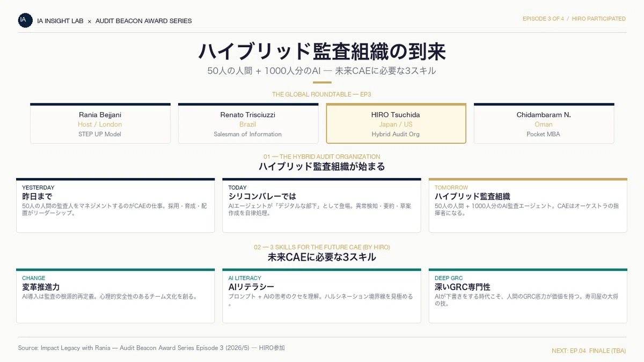
Task: Click "Japan / US" location text
Action: pos(396,124)
